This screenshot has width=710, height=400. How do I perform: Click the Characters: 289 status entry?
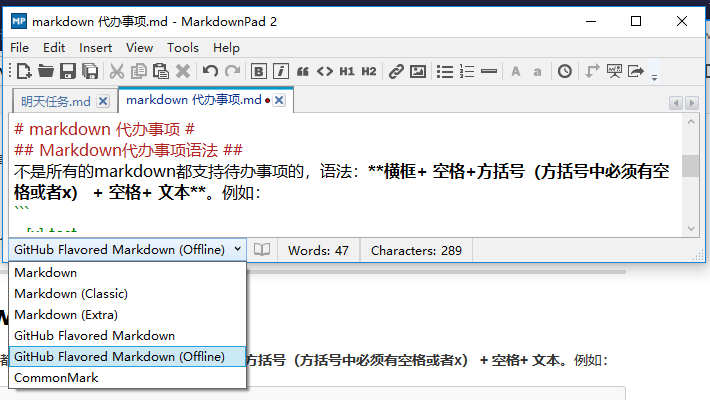(x=416, y=251)
